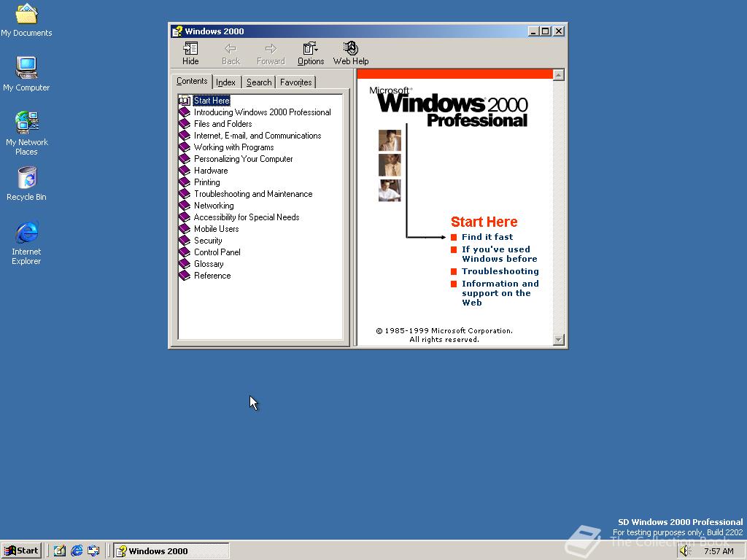Image resolution: width=747 pixels, height=560 pixels.
Task: Switch to the Contents tab
Action: (192, 81)
